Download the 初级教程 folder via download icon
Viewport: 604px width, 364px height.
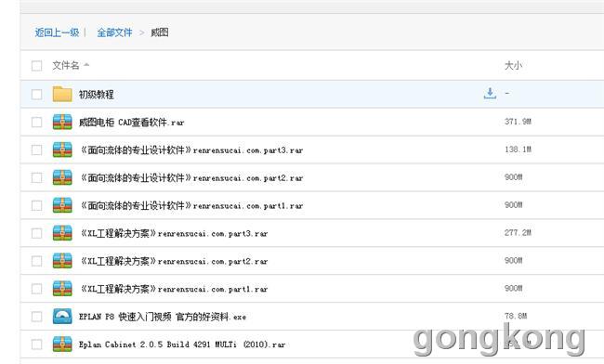490,93
